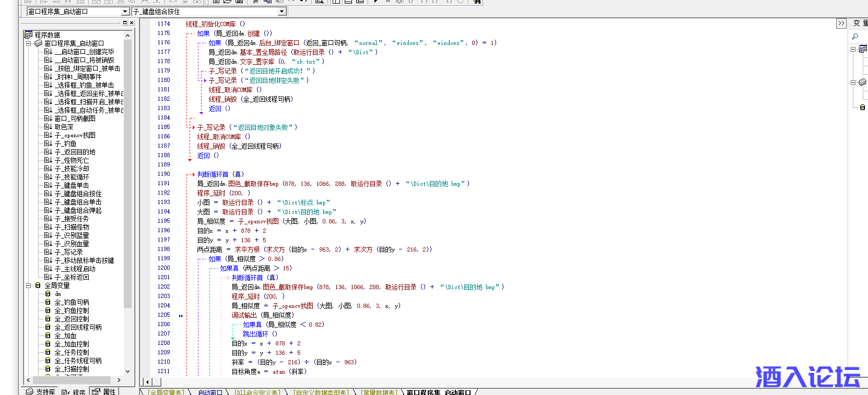Open the 子_键盘组合按住 subroutine dropdown
Screen dimensions: 868x395
click(282, 11)
